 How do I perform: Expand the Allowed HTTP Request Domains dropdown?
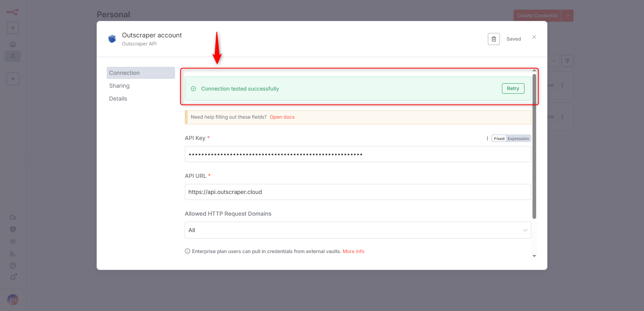357,230
